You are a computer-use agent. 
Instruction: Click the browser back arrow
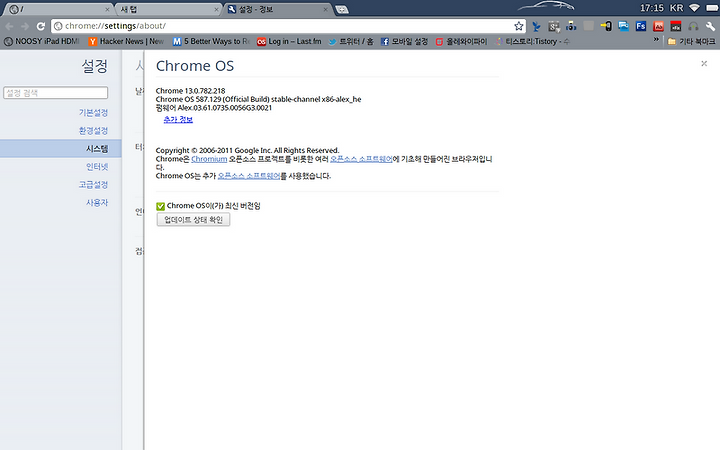[x=10, y=26]
